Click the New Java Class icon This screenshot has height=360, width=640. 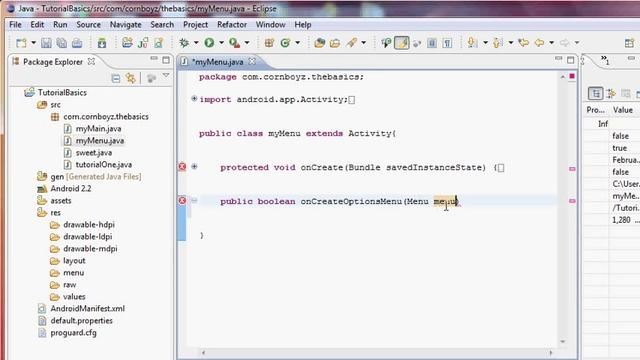285,42
